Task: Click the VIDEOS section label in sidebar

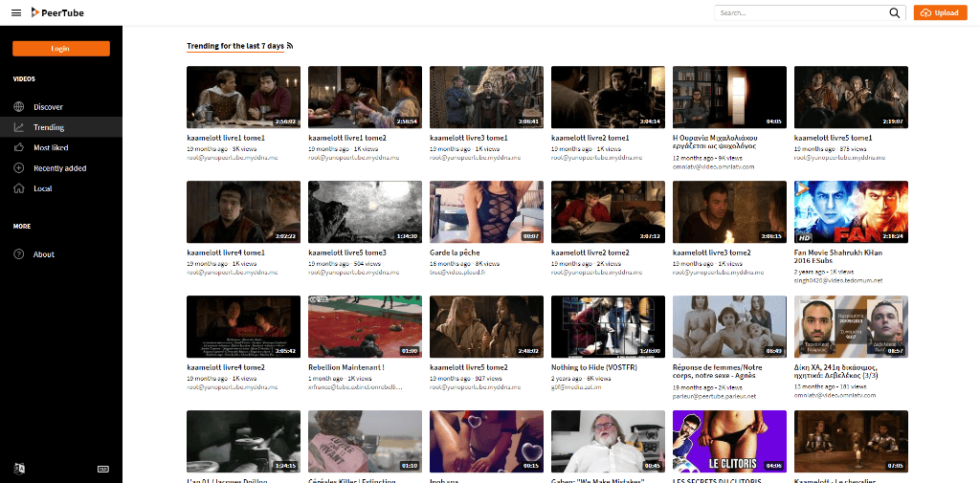Action: coord(24,79)
